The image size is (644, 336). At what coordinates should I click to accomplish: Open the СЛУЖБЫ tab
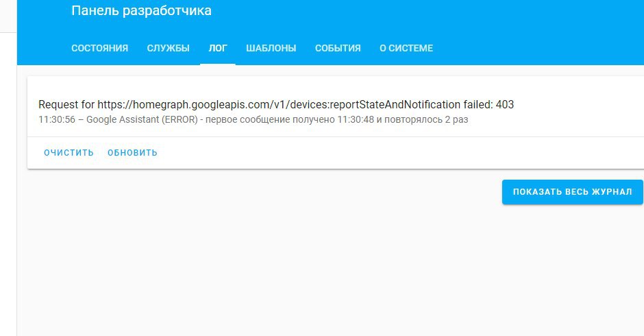[x=169, y=48]
